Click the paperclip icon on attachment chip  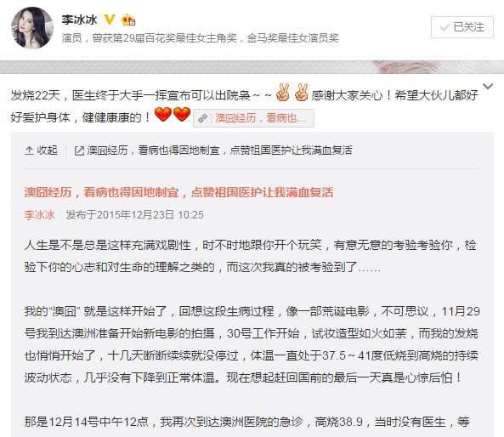coord(202,118)
